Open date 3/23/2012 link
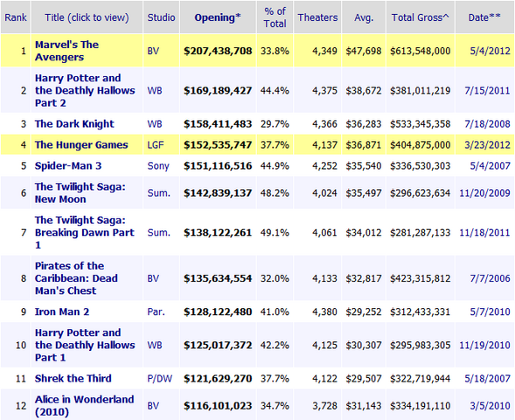 487,145
